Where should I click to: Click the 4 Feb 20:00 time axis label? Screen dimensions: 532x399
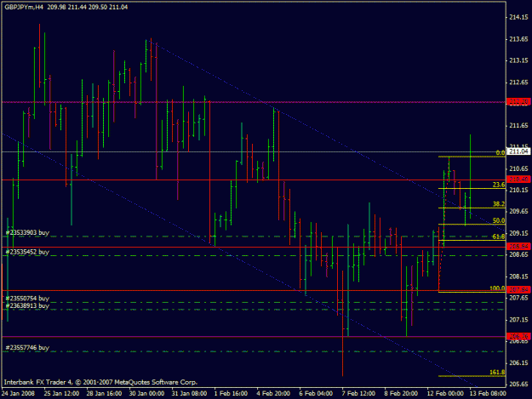pyautogui.click(x=273, y=393)
